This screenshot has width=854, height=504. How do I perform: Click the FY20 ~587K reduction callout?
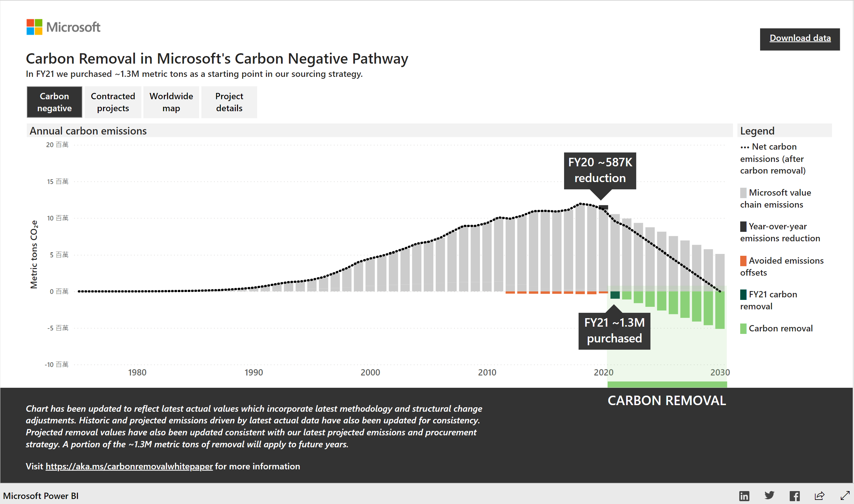600,170
